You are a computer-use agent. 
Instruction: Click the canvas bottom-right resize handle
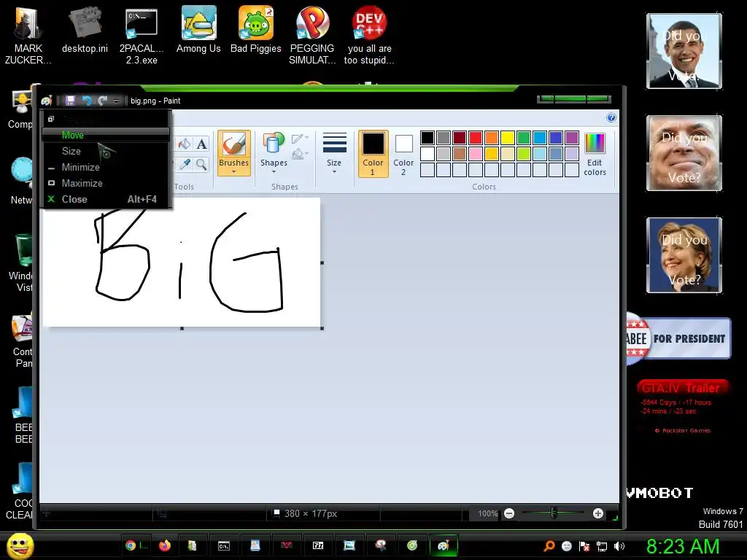pos(322,329)
